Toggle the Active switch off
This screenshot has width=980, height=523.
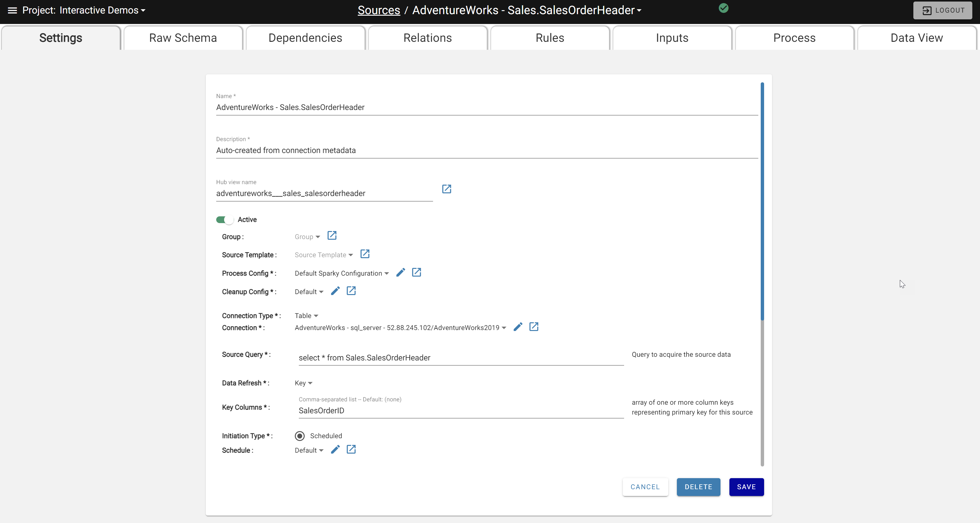click(x=225, y=220)
